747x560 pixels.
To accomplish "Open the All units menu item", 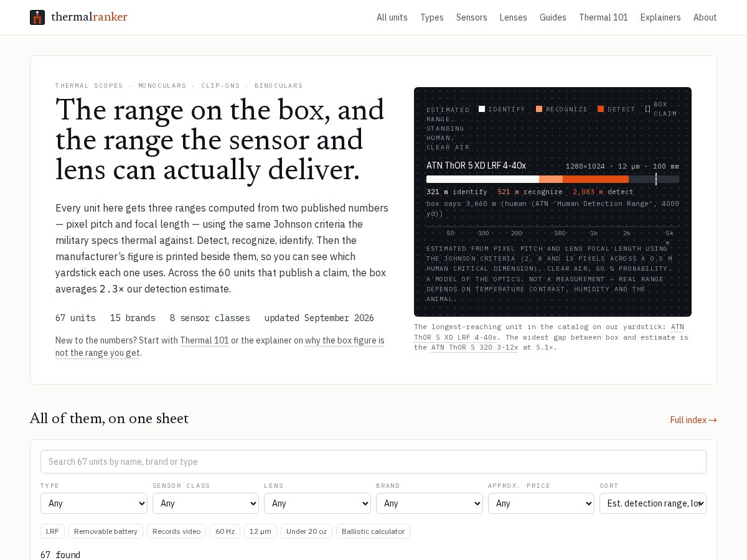I will coord(392,17).
